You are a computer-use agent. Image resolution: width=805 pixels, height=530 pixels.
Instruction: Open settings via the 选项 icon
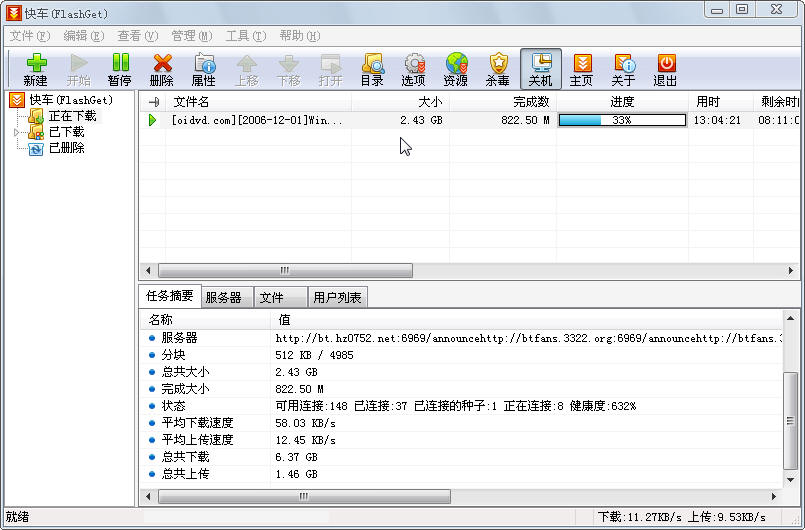(414, 70)
